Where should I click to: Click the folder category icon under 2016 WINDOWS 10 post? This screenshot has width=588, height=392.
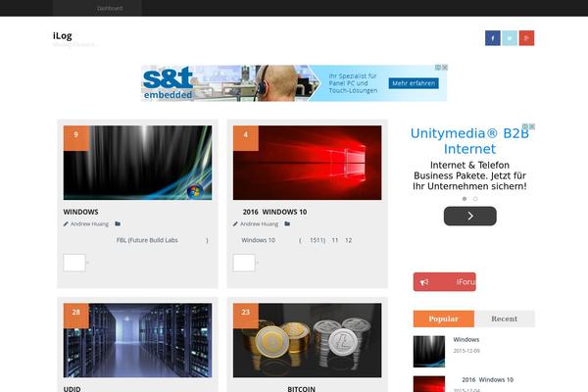tap(287, 223)
